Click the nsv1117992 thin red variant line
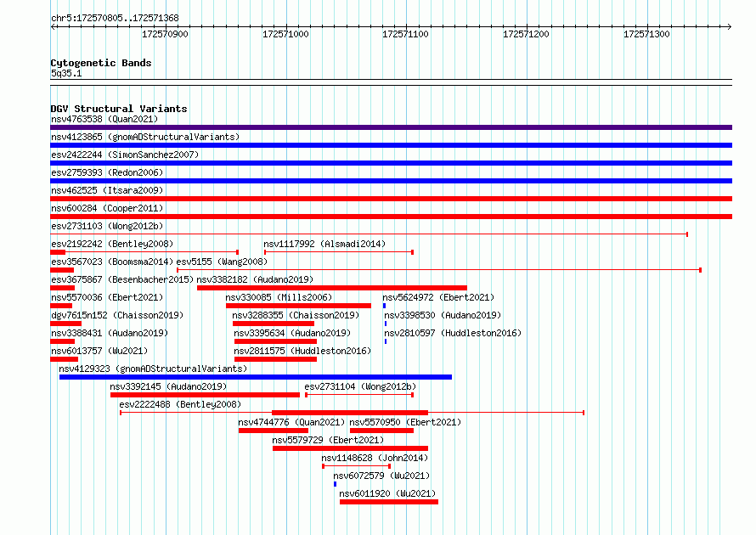 [339, 252]
